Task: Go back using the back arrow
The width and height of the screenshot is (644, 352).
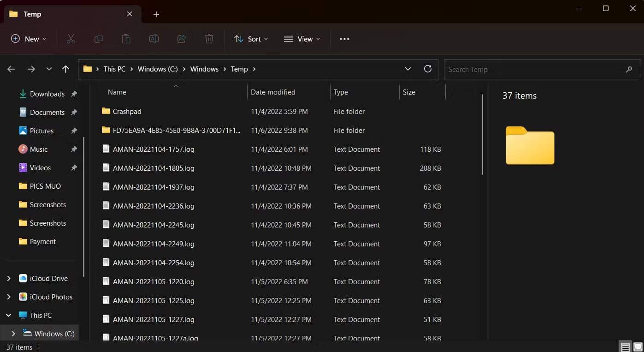Action: (11, 69)
